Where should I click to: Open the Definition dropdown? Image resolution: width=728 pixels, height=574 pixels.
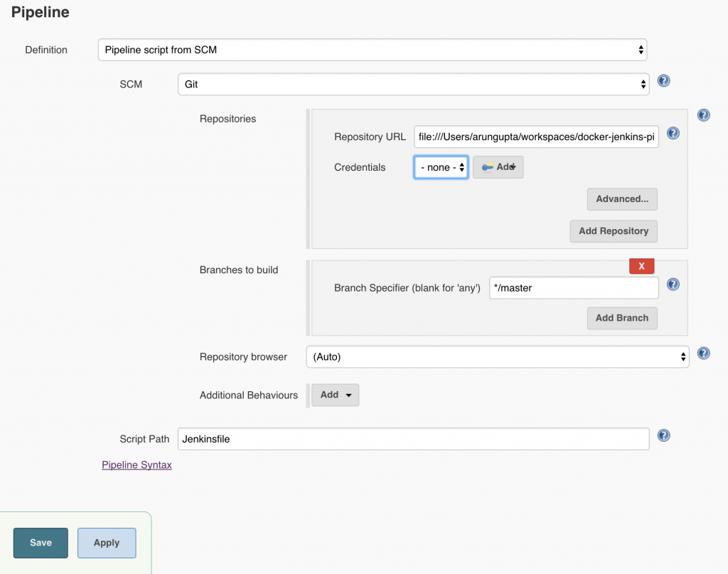pyautogui.click(x=372, y=50)
